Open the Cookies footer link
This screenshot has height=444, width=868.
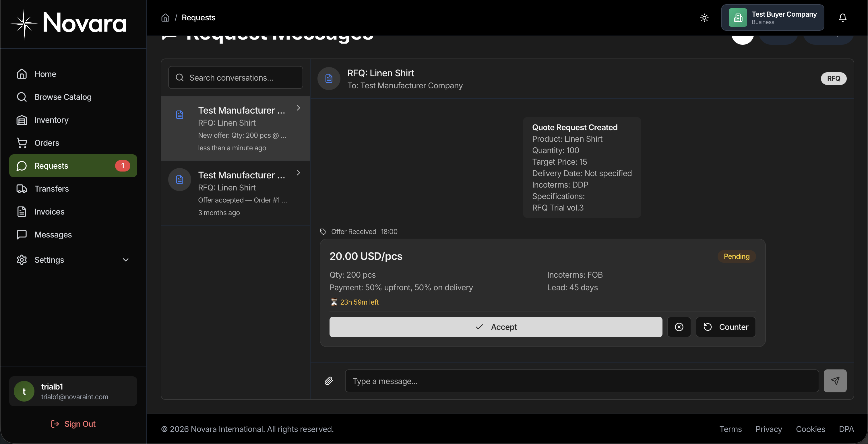(x=810, y=429)
